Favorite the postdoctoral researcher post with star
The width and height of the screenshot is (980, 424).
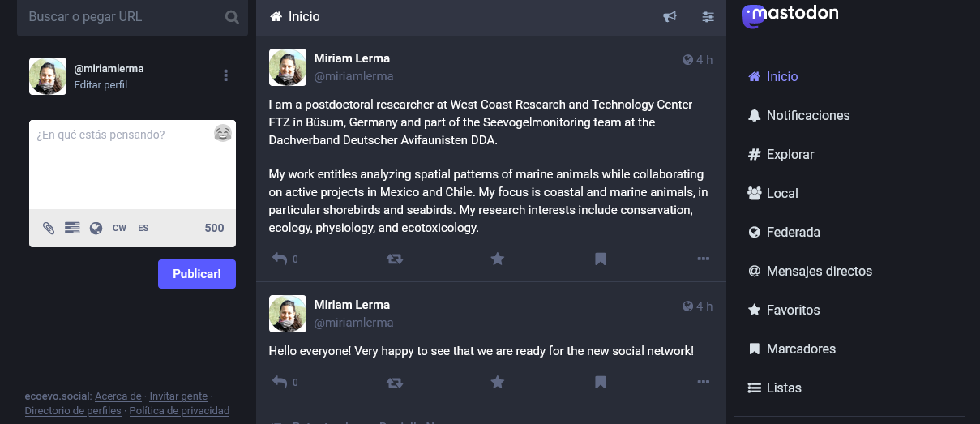coord(498,259)
